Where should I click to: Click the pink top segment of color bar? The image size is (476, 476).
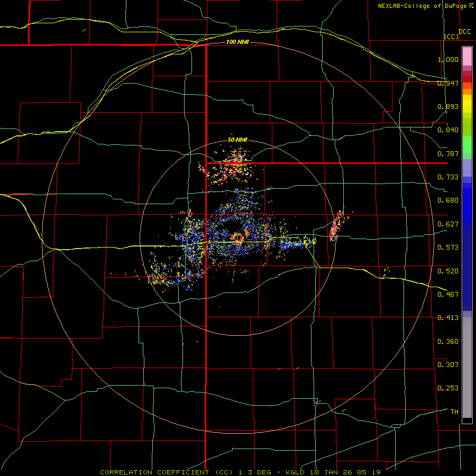467,57
